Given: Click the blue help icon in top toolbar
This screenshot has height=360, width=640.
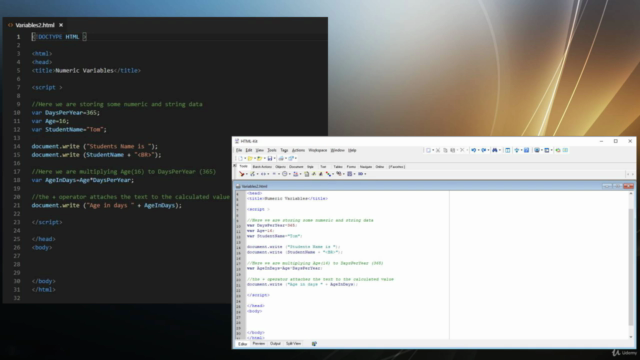Looking at the screenshot, I should (x=527, y=150).
